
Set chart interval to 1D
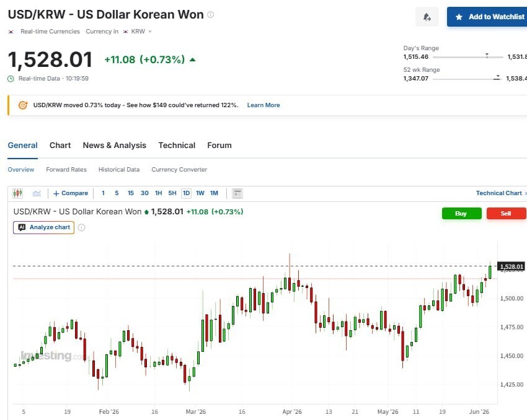(186, 193)
